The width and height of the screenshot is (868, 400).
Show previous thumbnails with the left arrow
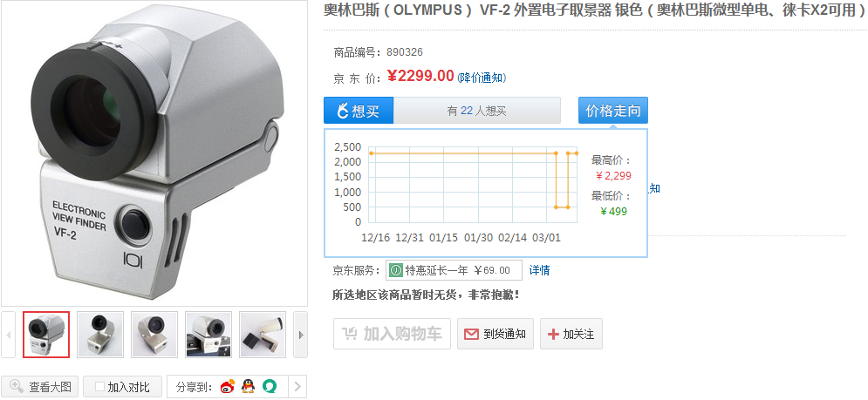tap(9, 335)
